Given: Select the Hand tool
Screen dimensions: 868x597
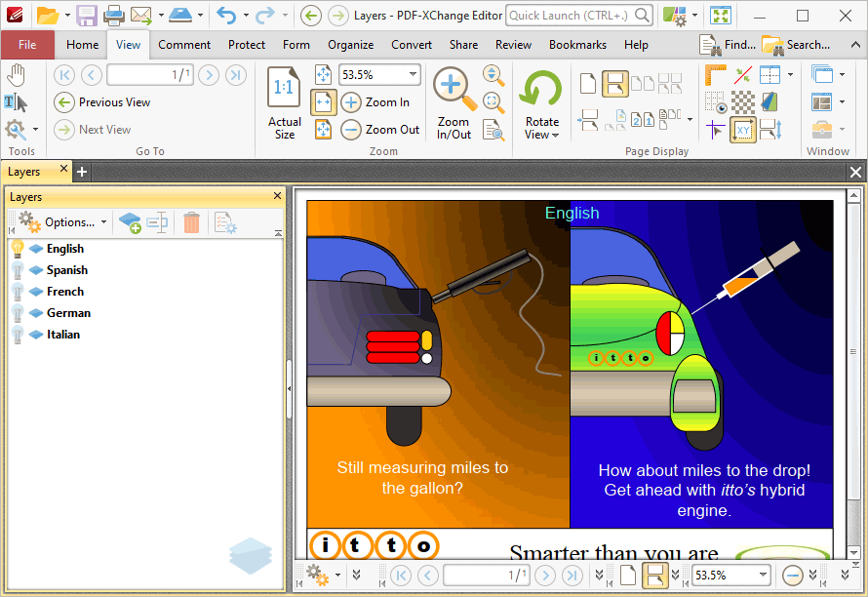Looking at the screenshot, I should 17,75.
